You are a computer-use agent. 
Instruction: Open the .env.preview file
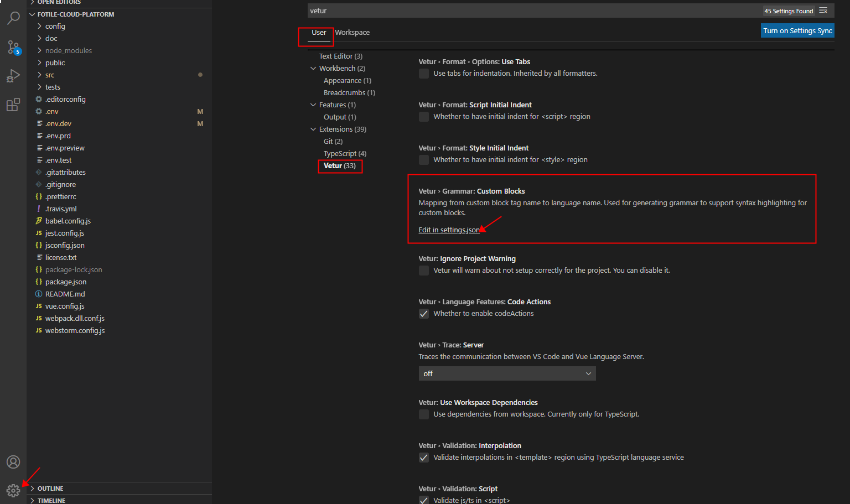click(x=65, y=148)
